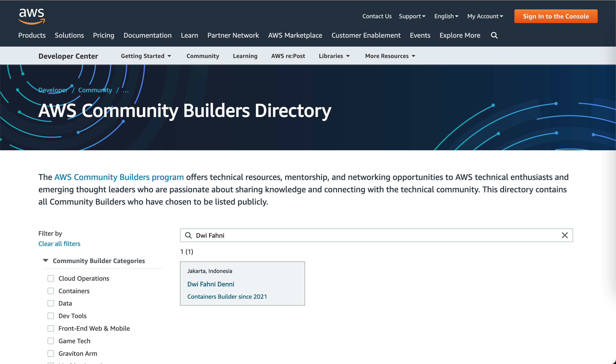
Task: Open the AWS re:Post menu item
Action: tap(288, 56)
